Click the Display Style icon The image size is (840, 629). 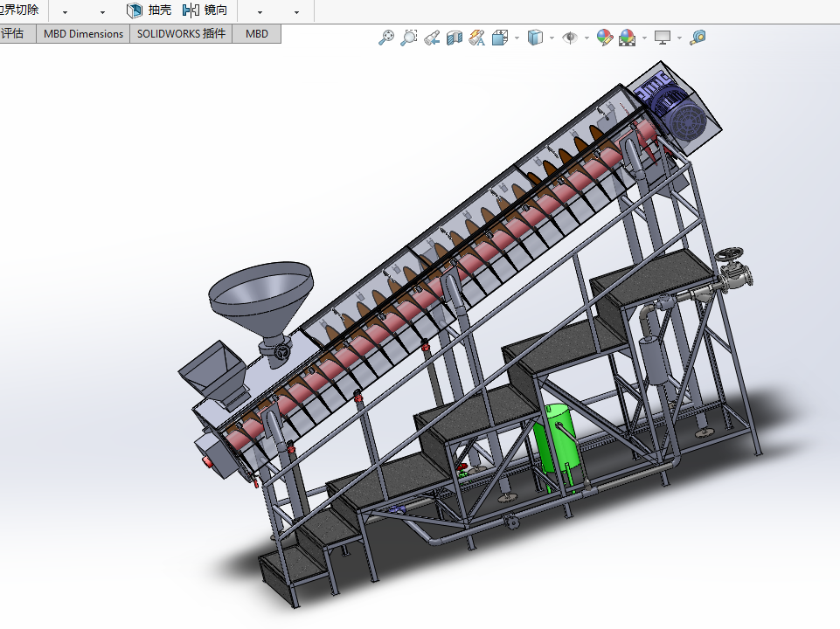click(x=536, y=38)
